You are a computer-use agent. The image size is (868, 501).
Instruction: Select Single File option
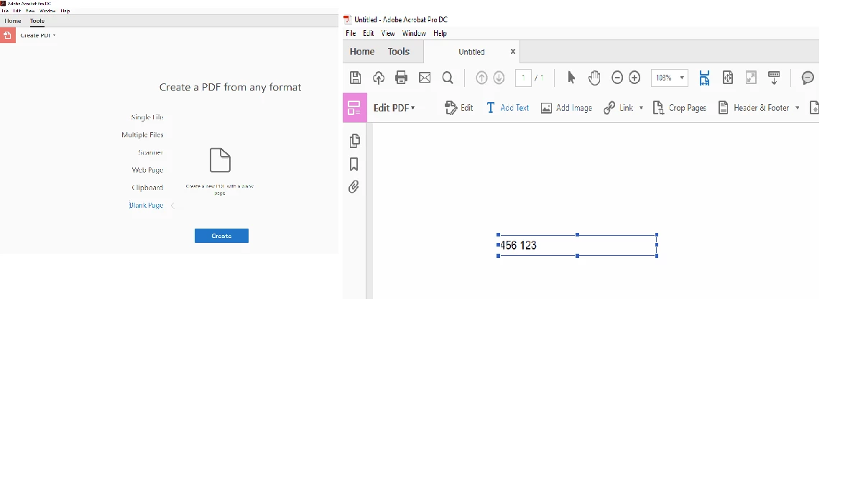click(x=147, y=117)
